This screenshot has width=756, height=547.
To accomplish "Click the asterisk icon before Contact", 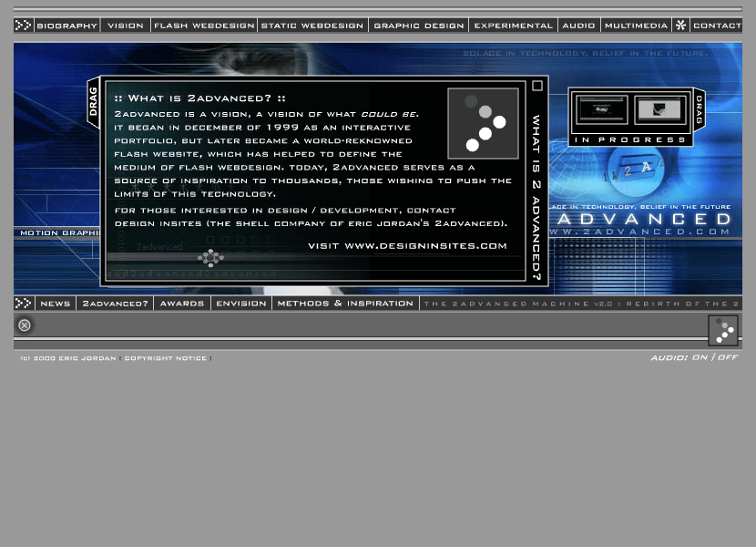I will tap(680, 26).
